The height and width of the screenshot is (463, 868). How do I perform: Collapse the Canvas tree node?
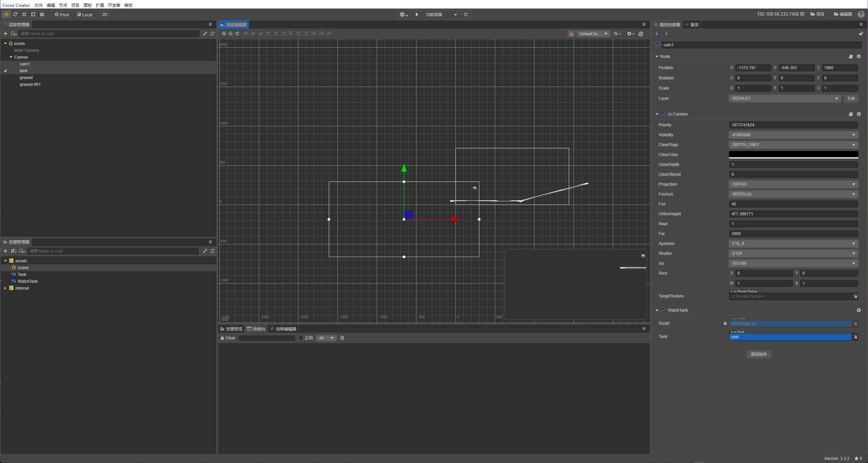[x=11, y=57]
